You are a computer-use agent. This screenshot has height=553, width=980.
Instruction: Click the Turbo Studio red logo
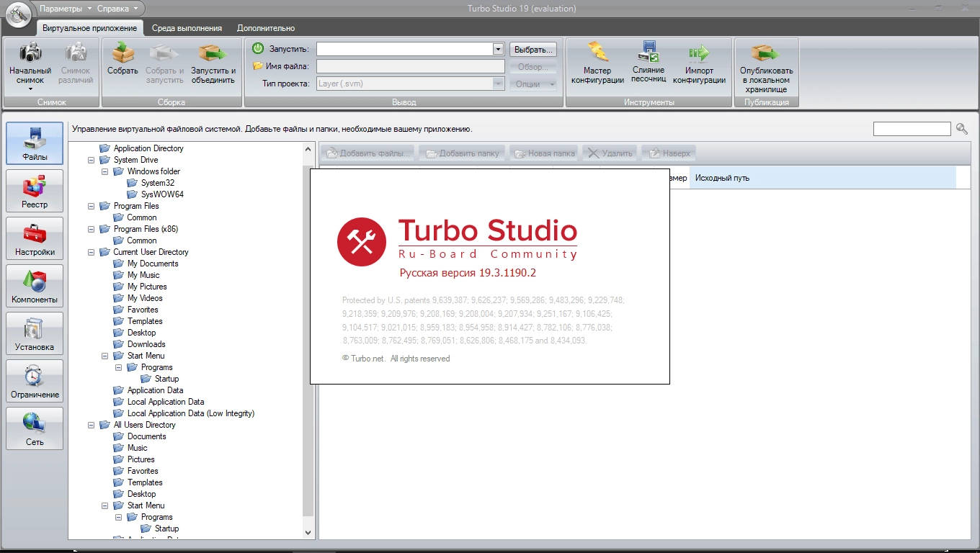pyautogui.click(x=362, y=242)
